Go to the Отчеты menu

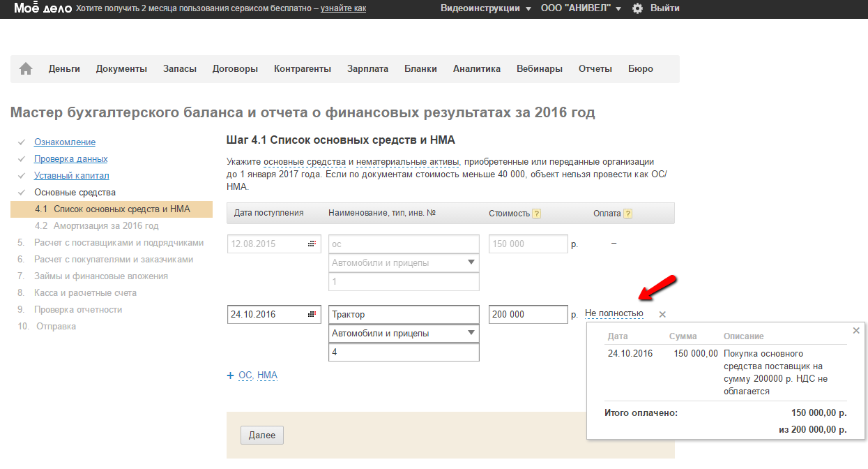[x=595, y=68]
